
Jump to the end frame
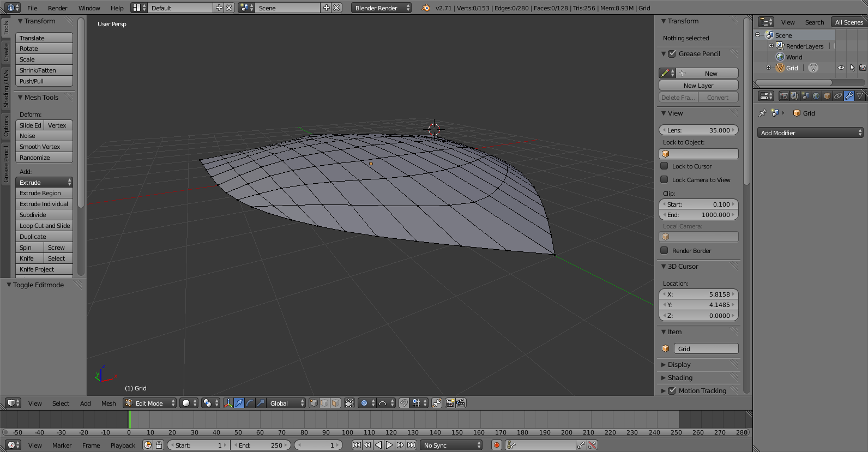click(411, 445)
